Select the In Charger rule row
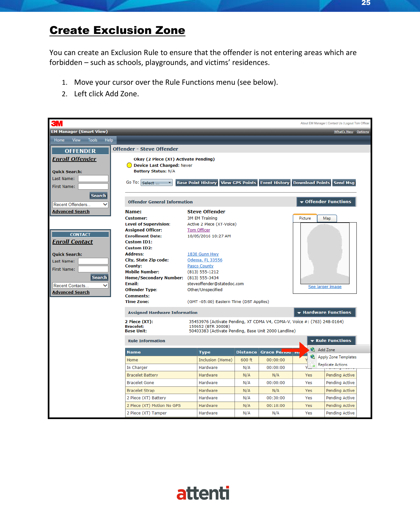Screen dimensions: 420x517 [241, 368]
